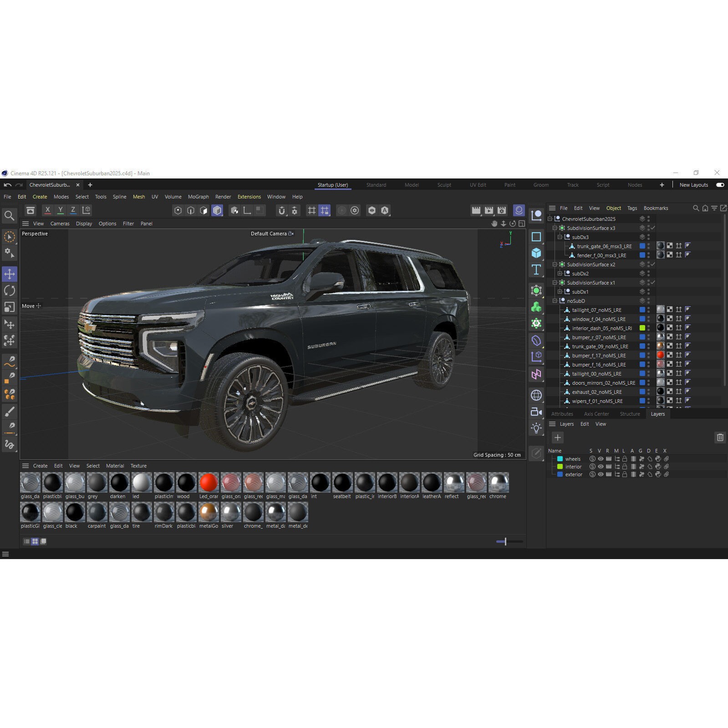
Task: Click the Undo arrow
Action: 8,185
